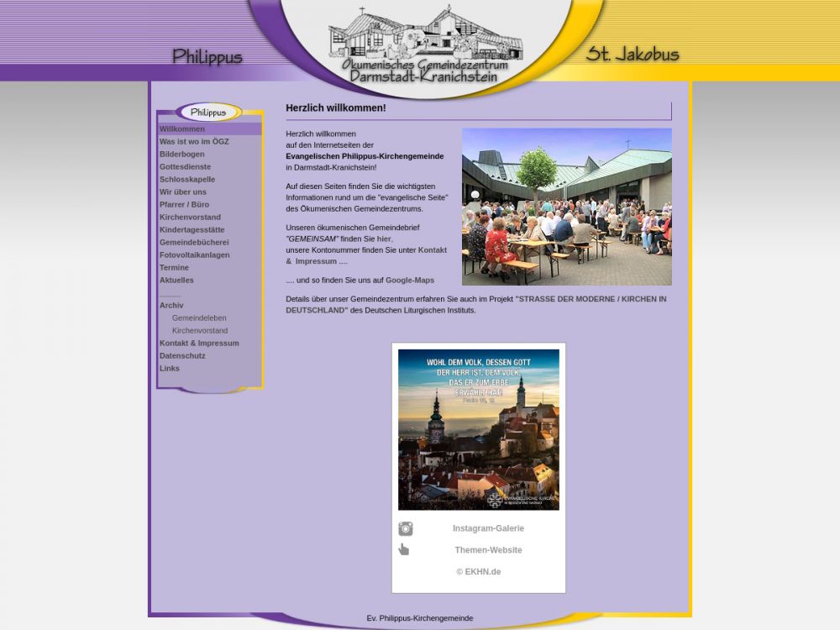Click the Philippus badge above sidebar
840x630 pixels.
pos(208,112)
